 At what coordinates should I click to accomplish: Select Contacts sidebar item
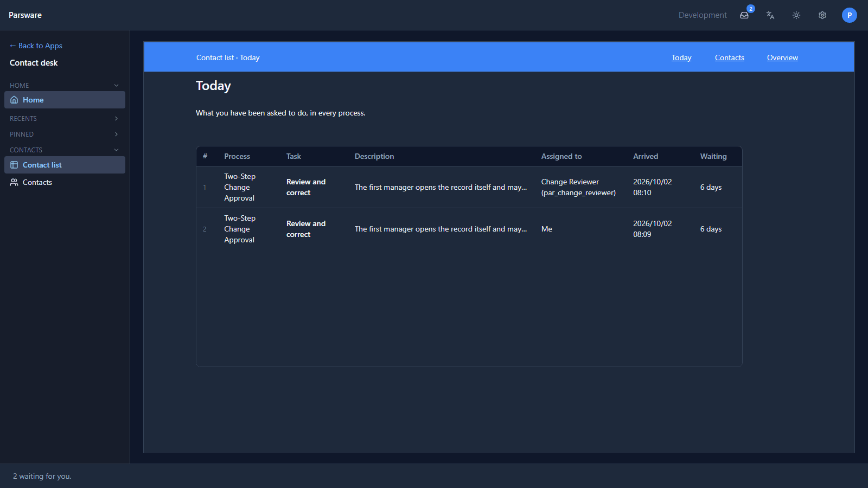[65, 182]
